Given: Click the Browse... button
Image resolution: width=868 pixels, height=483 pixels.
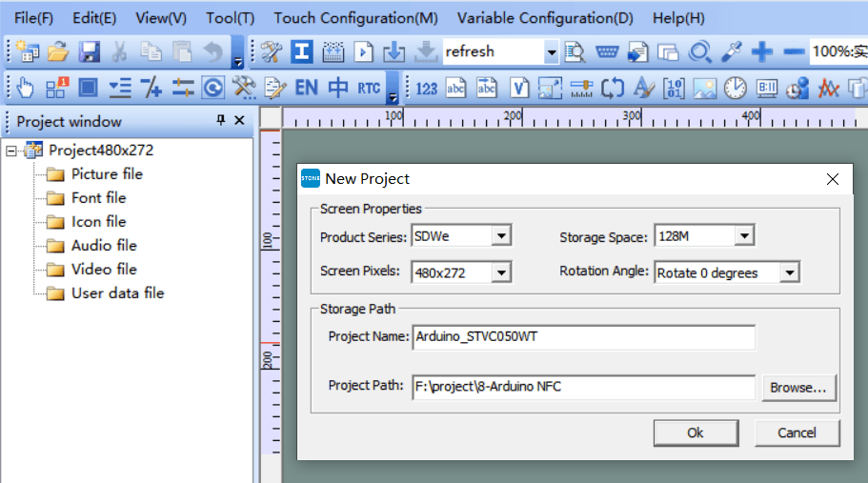Looking at the screenshot, I should point(798,388).
